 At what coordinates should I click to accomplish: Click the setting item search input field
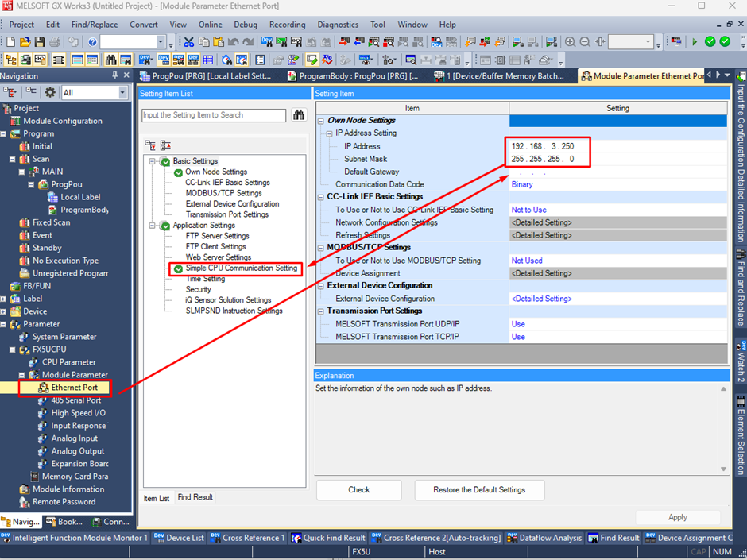(x=214, y=115)
